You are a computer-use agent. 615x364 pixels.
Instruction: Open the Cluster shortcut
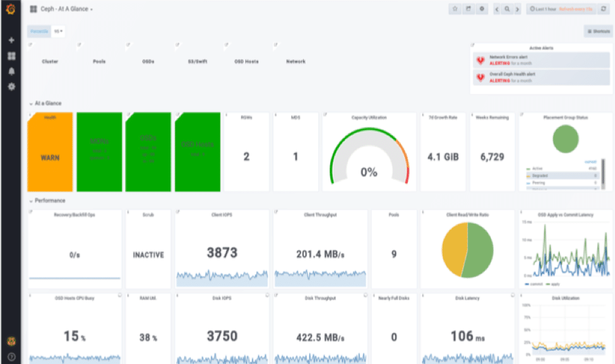pyautogui.click(x=50, y=62)
